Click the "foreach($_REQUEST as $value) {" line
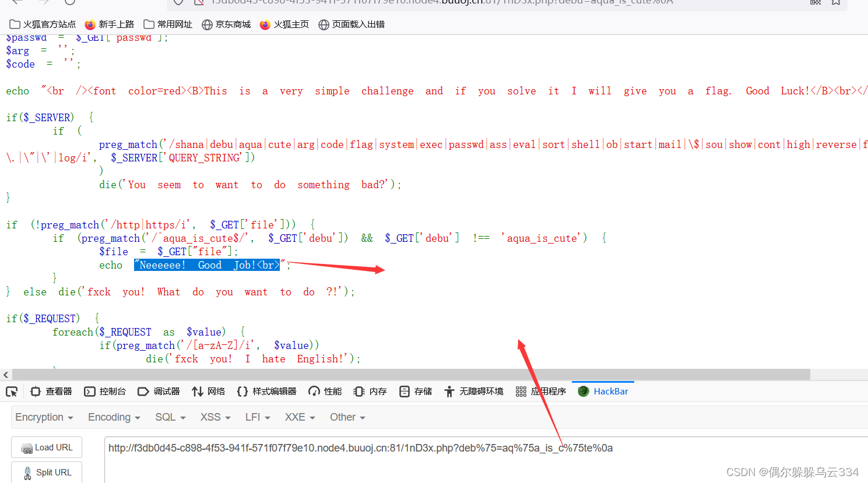868x483 pixels. (x=149, y=332)
